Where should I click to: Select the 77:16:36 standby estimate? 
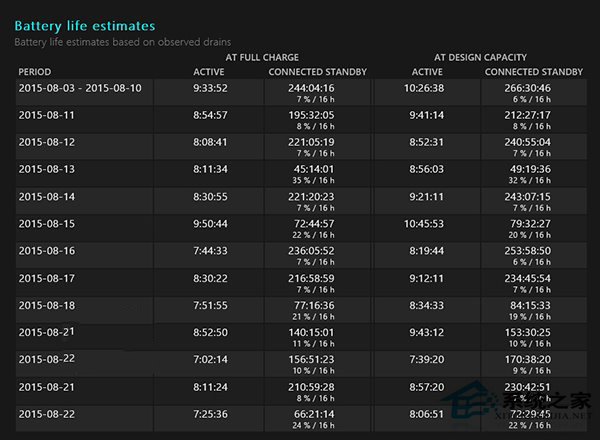coord(312,304)
